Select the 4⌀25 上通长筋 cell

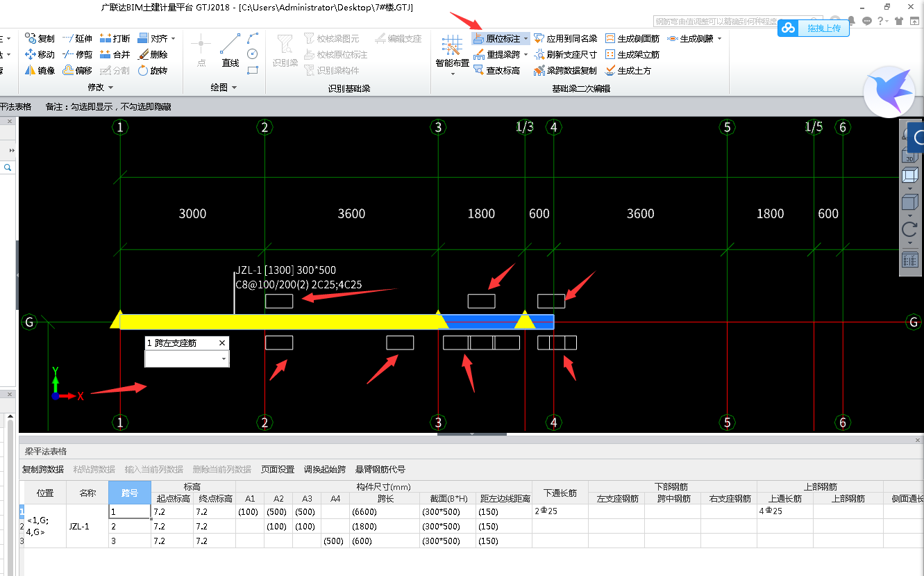[785, 511]
